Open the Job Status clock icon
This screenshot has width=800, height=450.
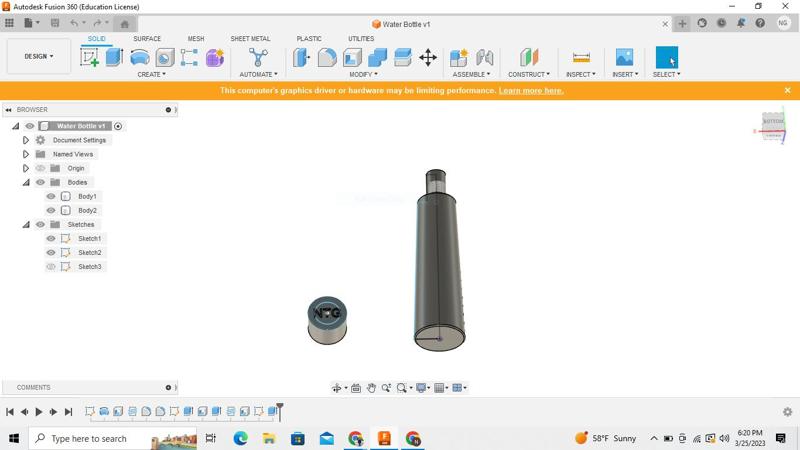point(721,23)
